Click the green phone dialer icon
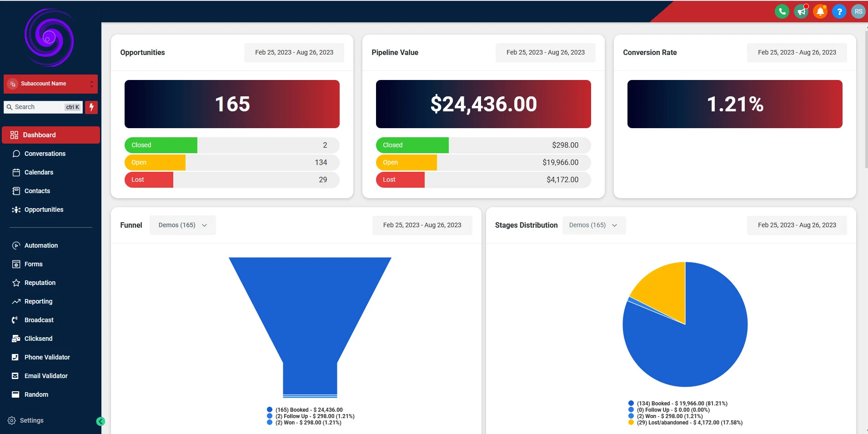Screen dimensions: 868x434 pyautogui.click(x=782, y=11)
